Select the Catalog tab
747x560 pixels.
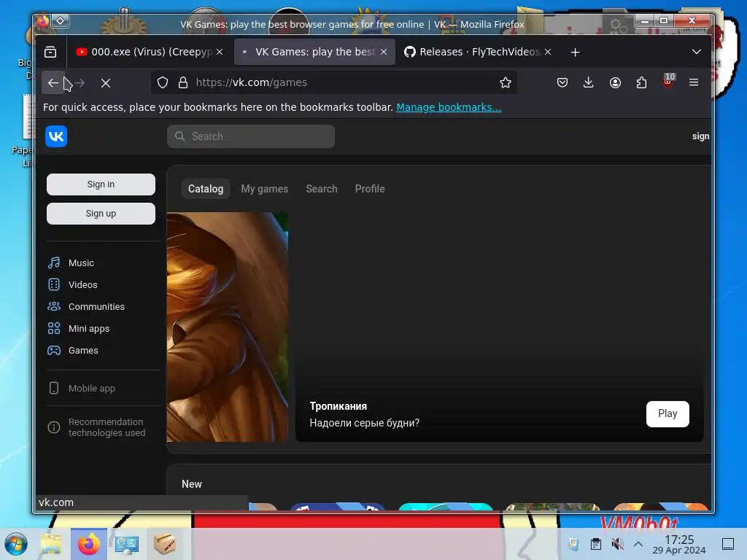tap(206, 189)
